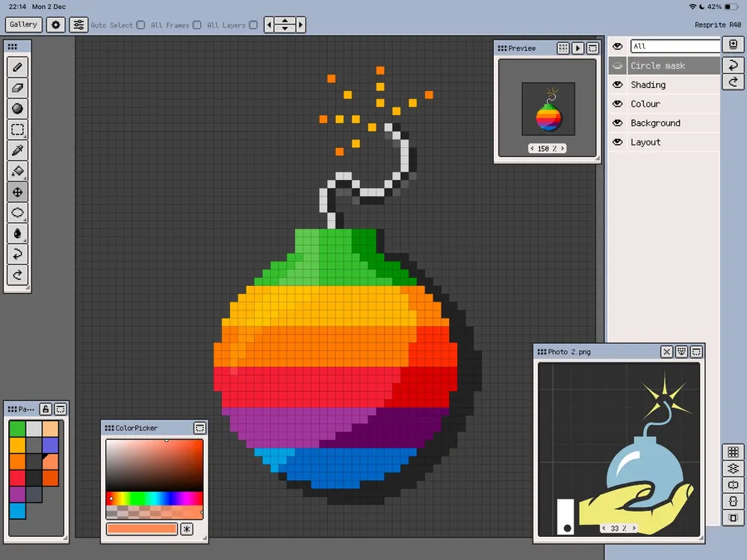
Task: Collapse the Photo 2.png reference window
Action: (695, 352)
